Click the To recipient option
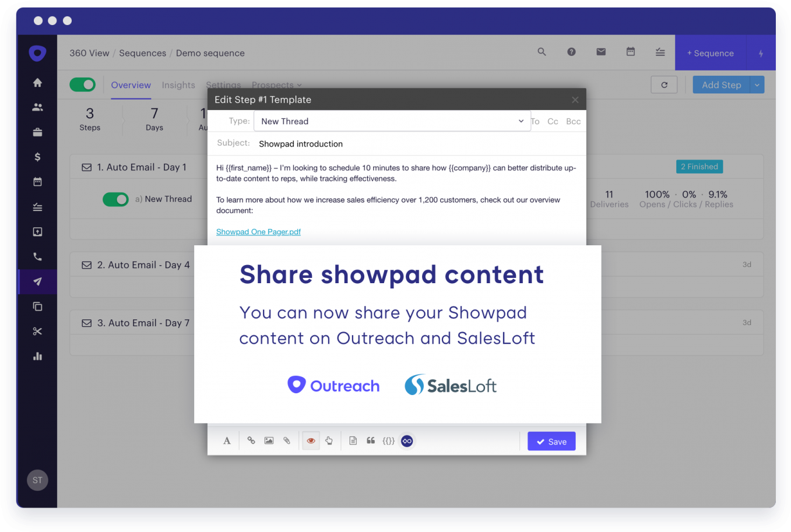 pyautogui.click(x=535, y=121)
